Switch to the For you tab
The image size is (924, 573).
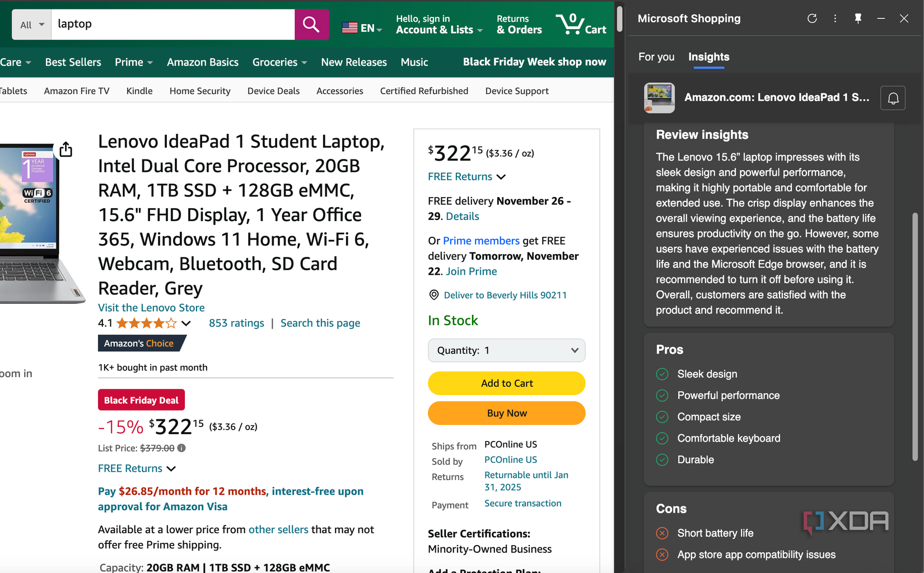(656, 57)
